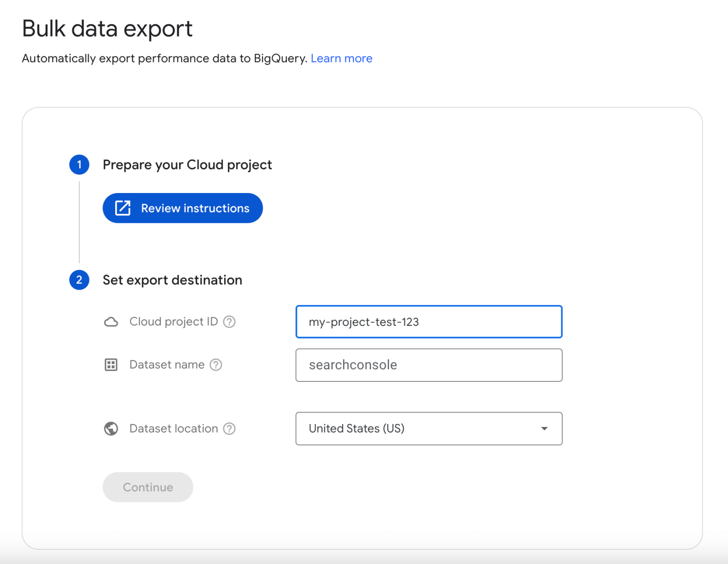Select the Set export destination step
The height and width of the screenshot is (564, 728).
(x=172, y=280)
